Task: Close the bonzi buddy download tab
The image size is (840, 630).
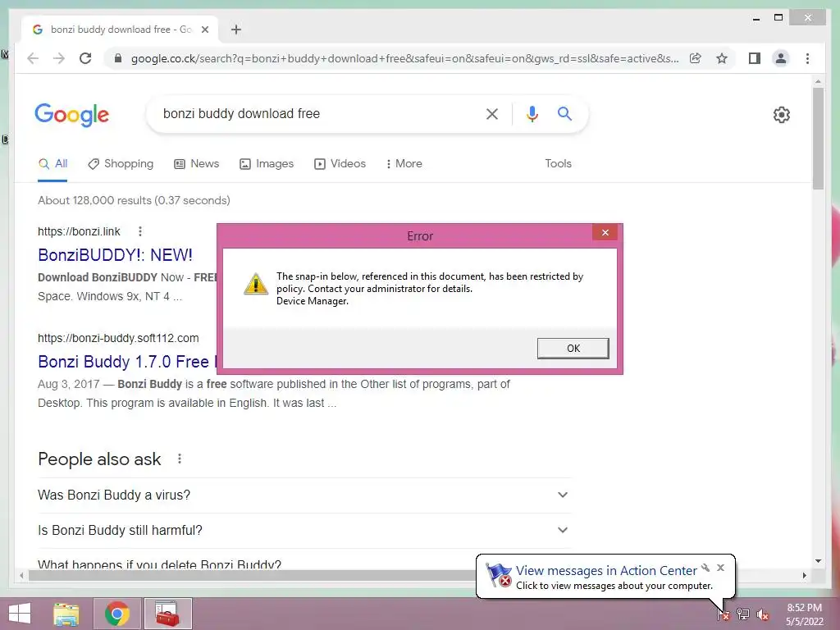Action: [204, 30]
